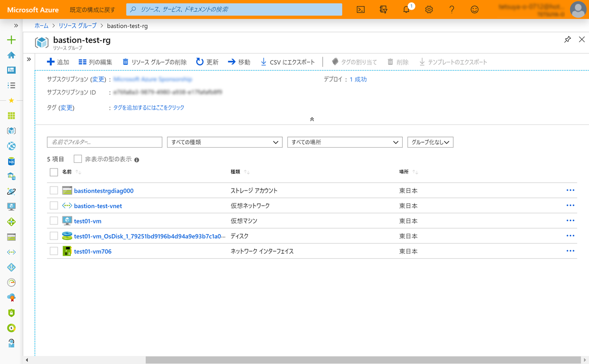Open All services list icon in sidebar

(x=11, y=85)
